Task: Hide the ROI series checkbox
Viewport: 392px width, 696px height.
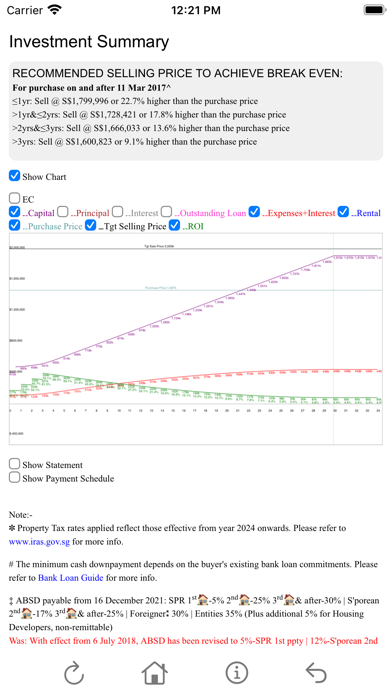Action: (x=174, y=225)
